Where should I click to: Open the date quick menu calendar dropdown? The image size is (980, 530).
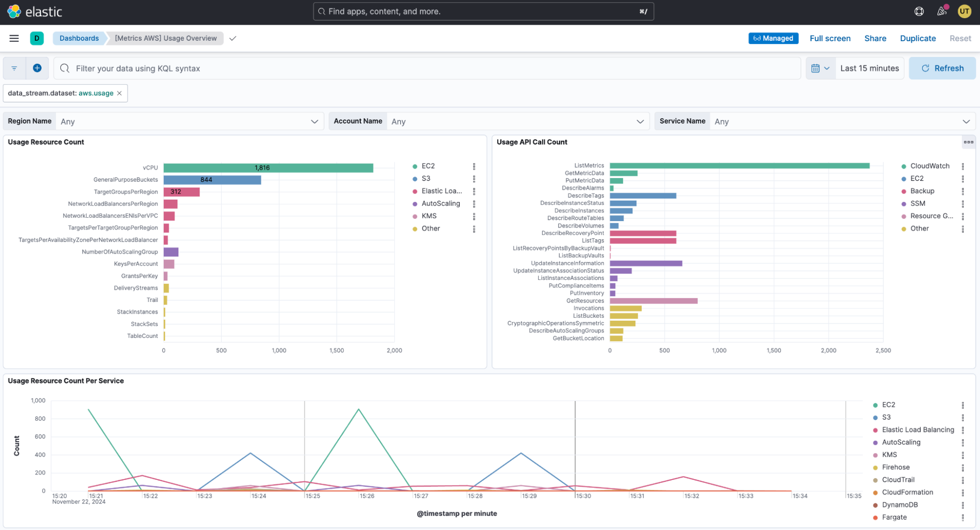pos(820,68)
